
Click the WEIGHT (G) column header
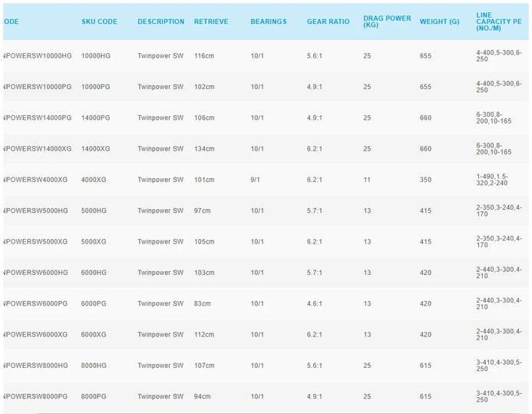click(x=439, y=22)
